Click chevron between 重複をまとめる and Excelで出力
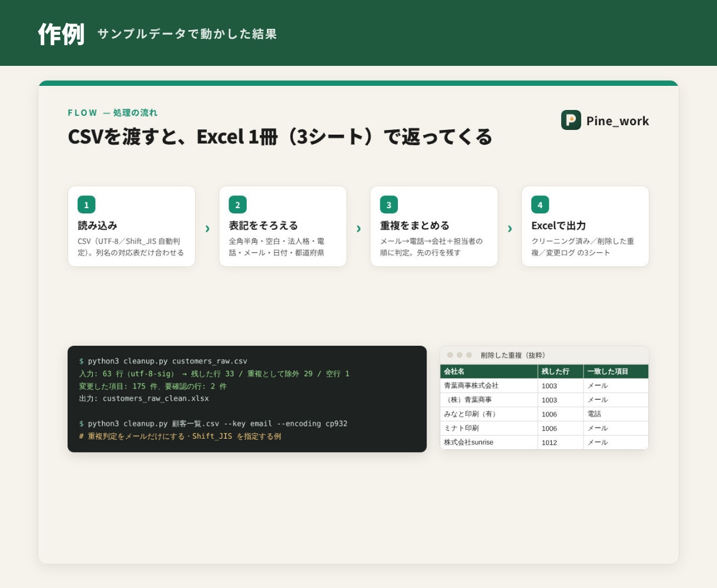717x588 pixels. click(510, 229)
